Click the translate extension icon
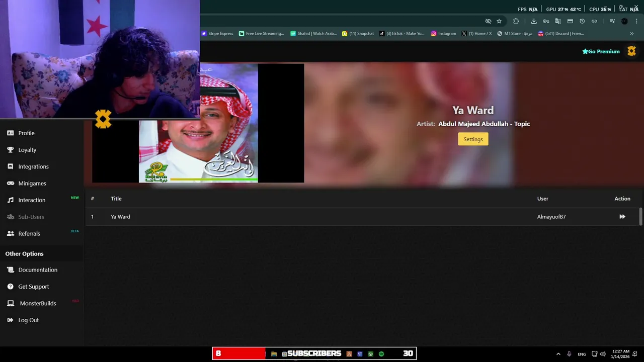Image resolution: width=644 pixels, height=362 pixels. (558, 21)
